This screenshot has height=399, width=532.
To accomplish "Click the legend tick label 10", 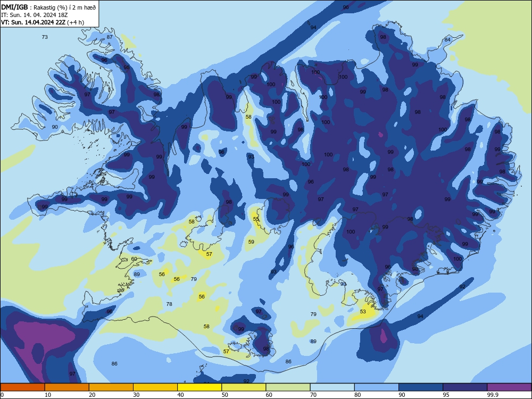I will click(x=48, y=395).
